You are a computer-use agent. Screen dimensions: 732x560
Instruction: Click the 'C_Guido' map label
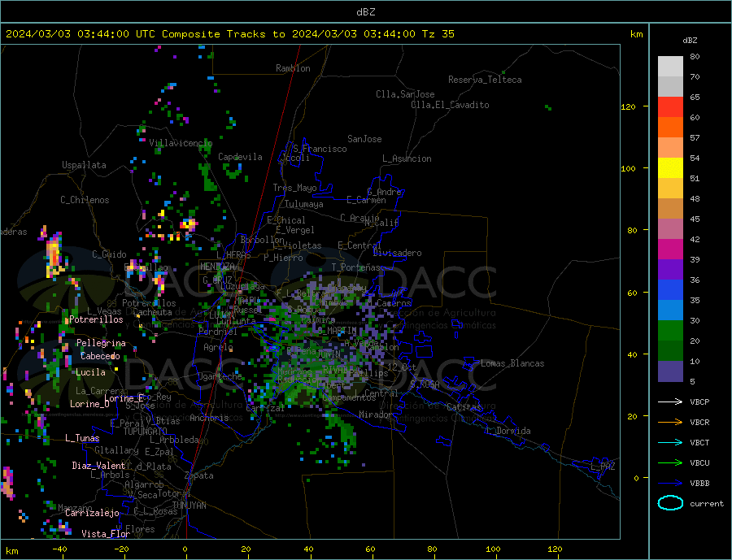(109, 254)
